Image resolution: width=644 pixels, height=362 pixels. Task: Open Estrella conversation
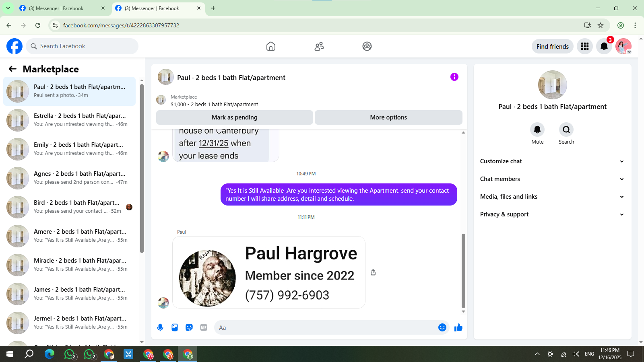pyautogui.click(x=69, y=120)
